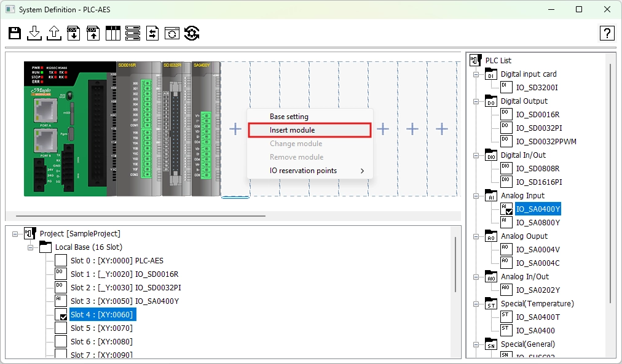Click the PLC List vertical scrollbar
Viewport: 622px width, 364px height.
point(611,184)
